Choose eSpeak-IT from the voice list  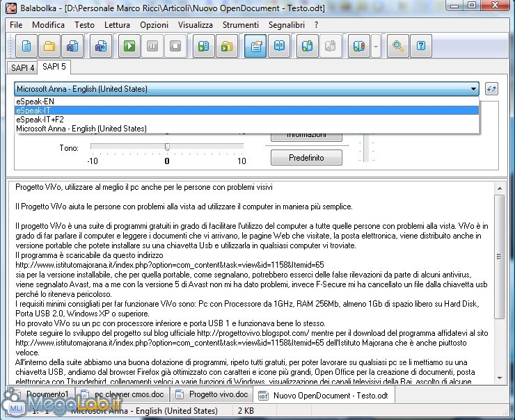[x=246, y=111]
